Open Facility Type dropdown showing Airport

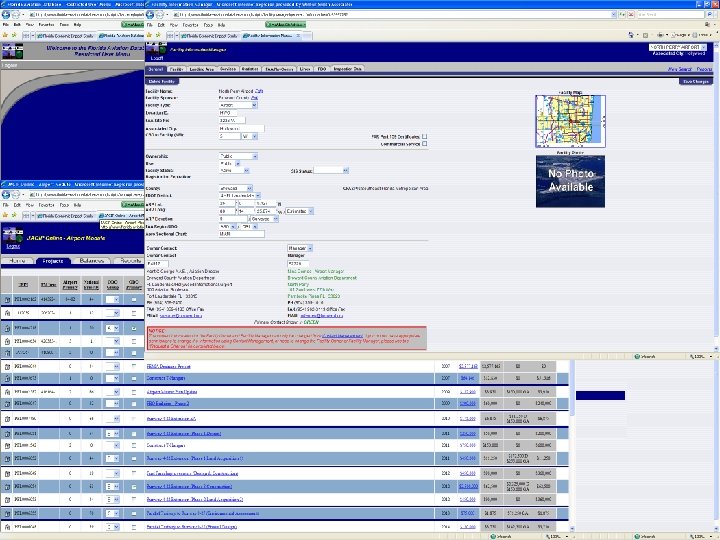tap(238, 105)
